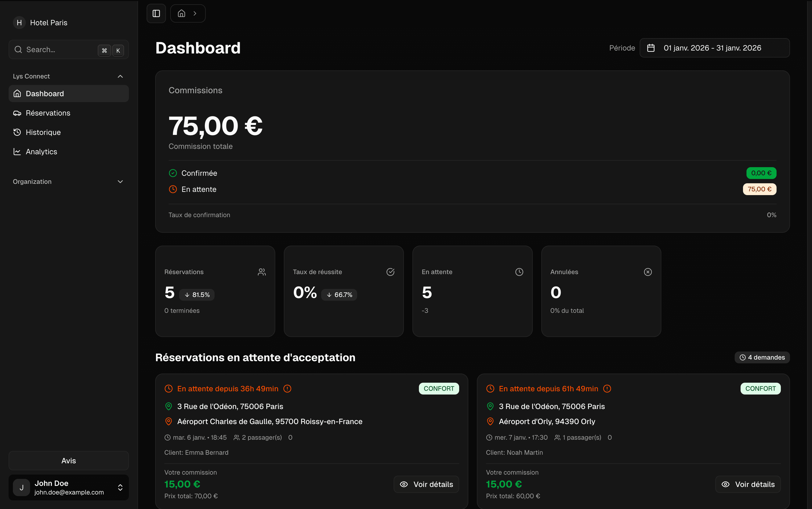Click the cancel icon on the Annulées card
The width and height of the screenshot is (812, 509).
point(648,272)
